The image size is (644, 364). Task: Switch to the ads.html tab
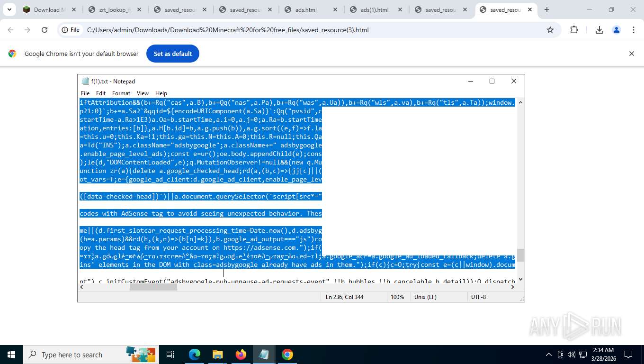311,9
